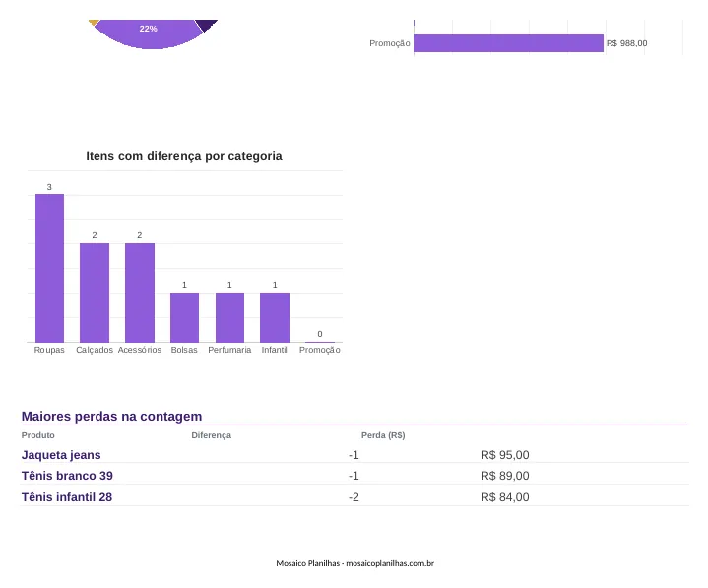Click the R$ 89,00 loss value
Viewport: 708px width, 588px height.
coord(505,476)
